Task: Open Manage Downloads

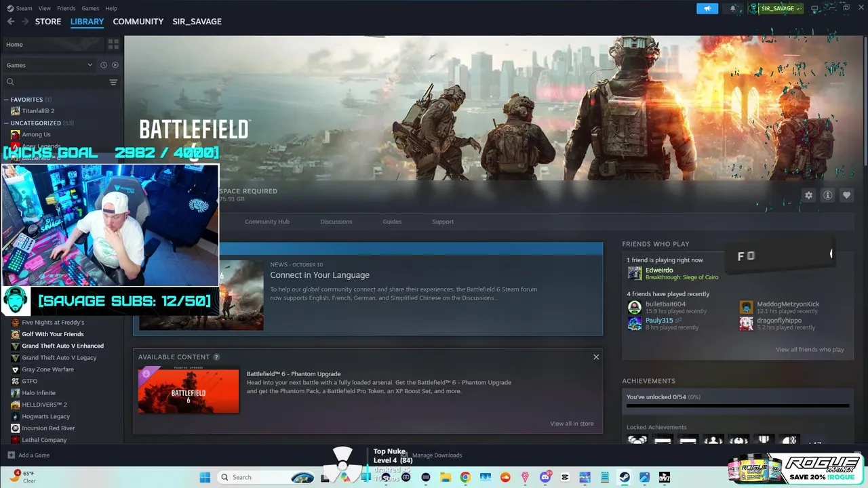Action: point(437,455)
